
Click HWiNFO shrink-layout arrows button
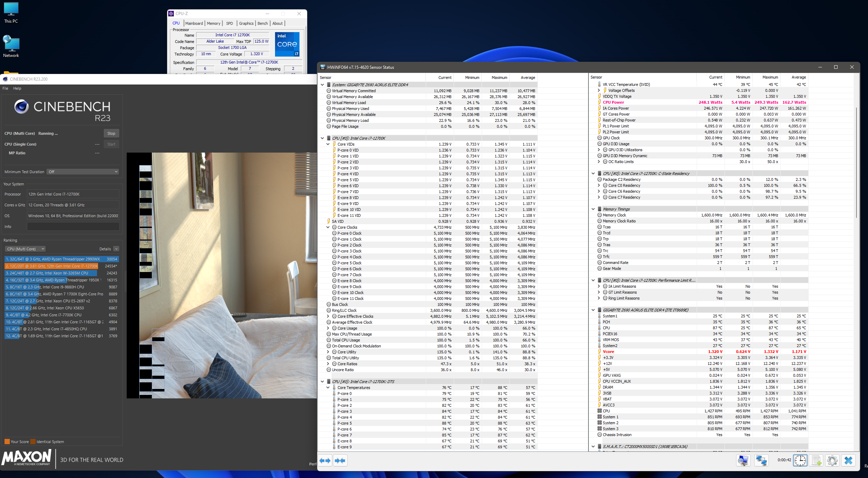coord(340,461)
